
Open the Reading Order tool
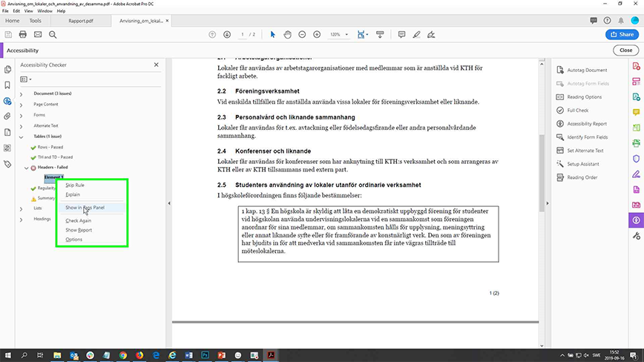582,177
